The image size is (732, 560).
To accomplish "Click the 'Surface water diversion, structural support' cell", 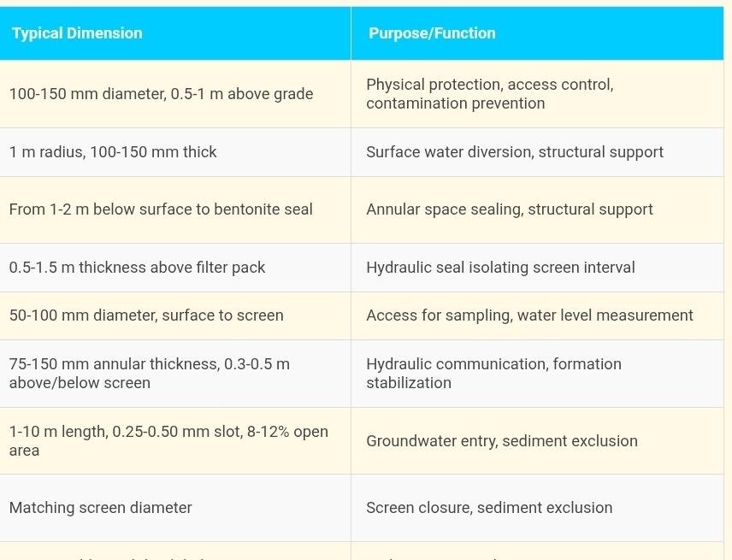I will (514, 152).
